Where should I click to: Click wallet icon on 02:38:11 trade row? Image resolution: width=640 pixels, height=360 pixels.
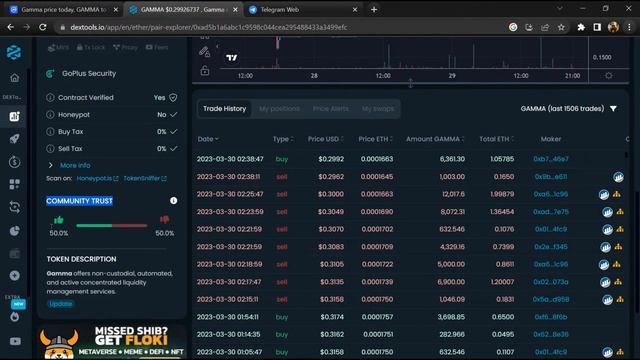coord(618,177)
